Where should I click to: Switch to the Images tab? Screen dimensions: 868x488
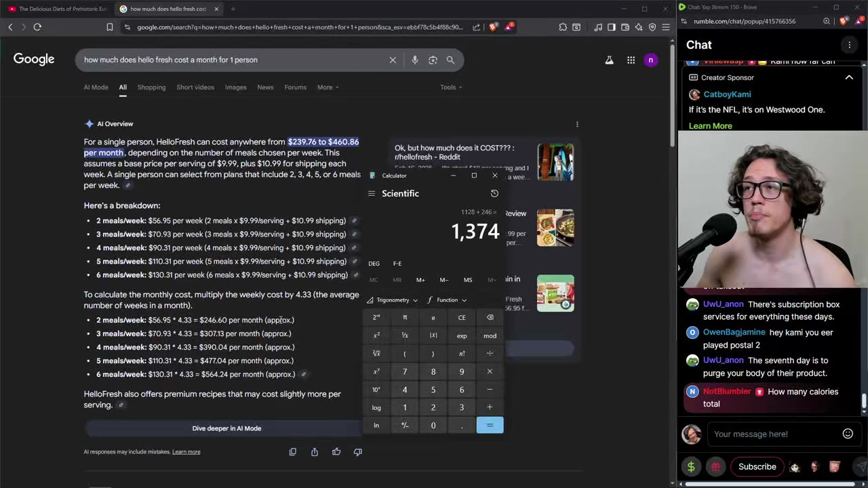coord(235,87)
